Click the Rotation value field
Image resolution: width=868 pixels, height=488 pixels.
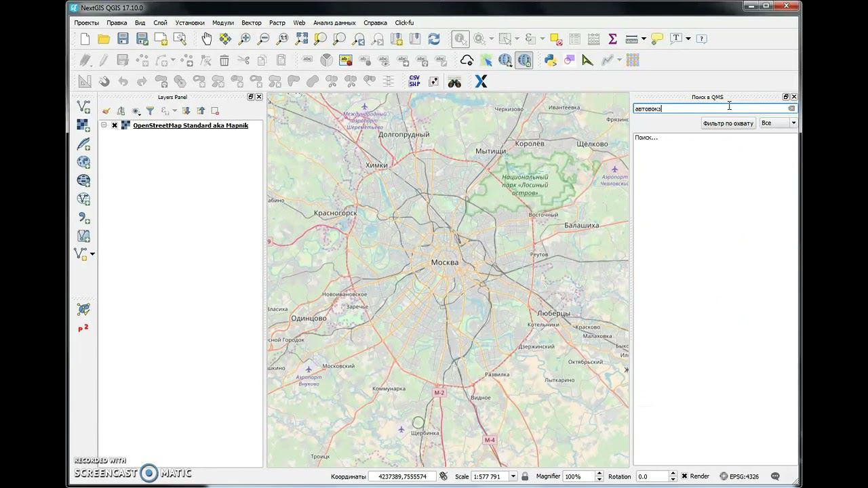pos(652,476)
